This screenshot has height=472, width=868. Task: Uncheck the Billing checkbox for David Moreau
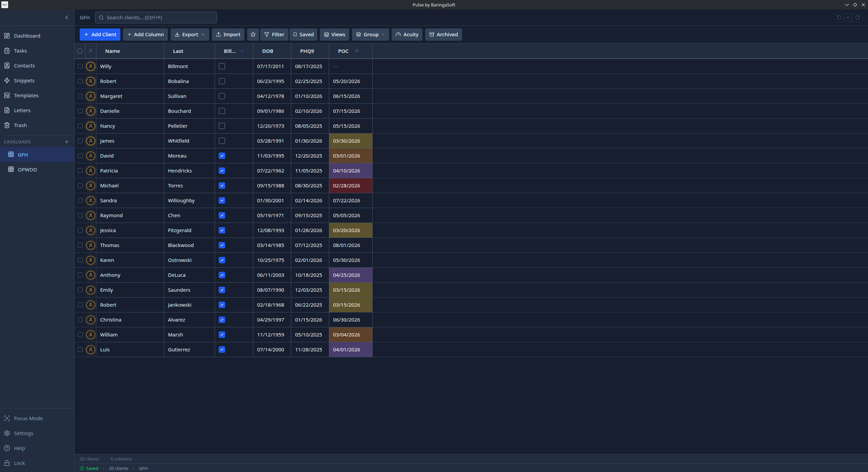[x=222, y=155]
